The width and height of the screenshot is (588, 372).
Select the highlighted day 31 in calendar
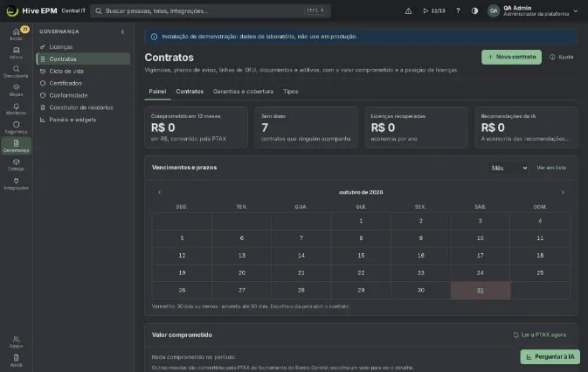481,290
